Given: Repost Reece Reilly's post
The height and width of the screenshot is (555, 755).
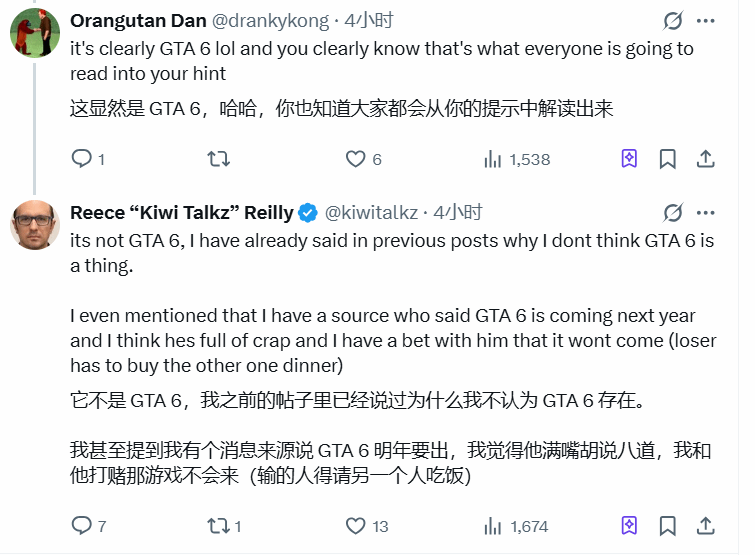Looking at the screenshot, I should click(217, 526).
